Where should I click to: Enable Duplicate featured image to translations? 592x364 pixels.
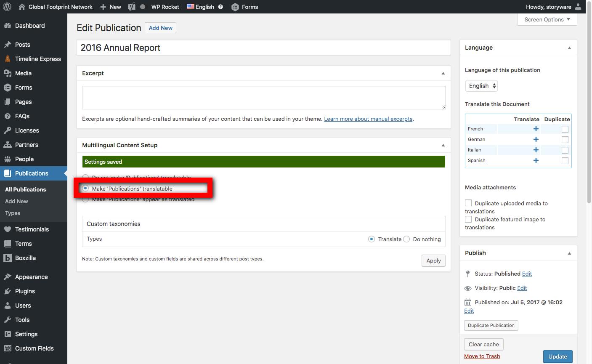tap(468, 219)
